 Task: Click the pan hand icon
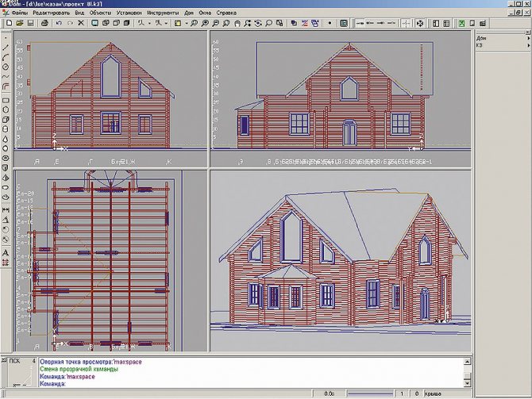(x=237, y=23)
